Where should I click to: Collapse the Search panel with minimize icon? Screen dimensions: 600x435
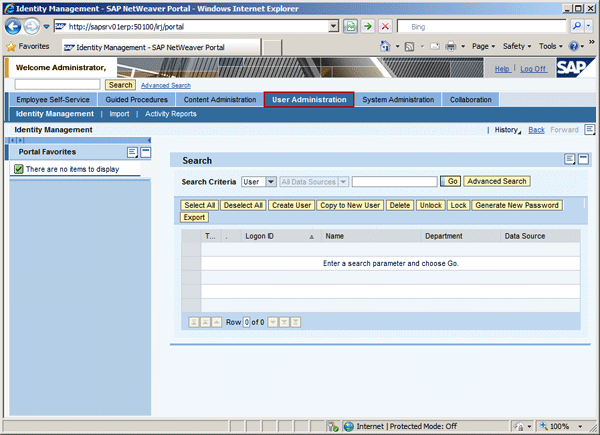pyautogui.click(x=583, y=159)
